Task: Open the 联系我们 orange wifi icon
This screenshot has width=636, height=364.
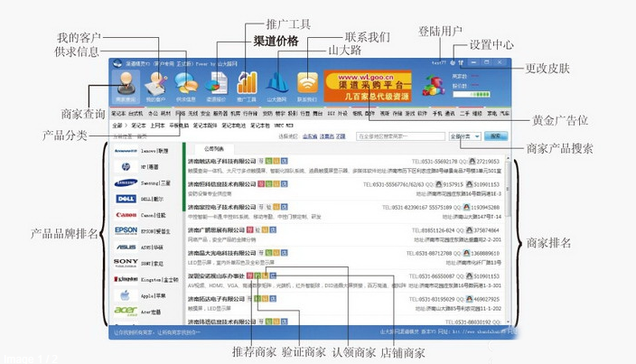Action: click(307, 87)
